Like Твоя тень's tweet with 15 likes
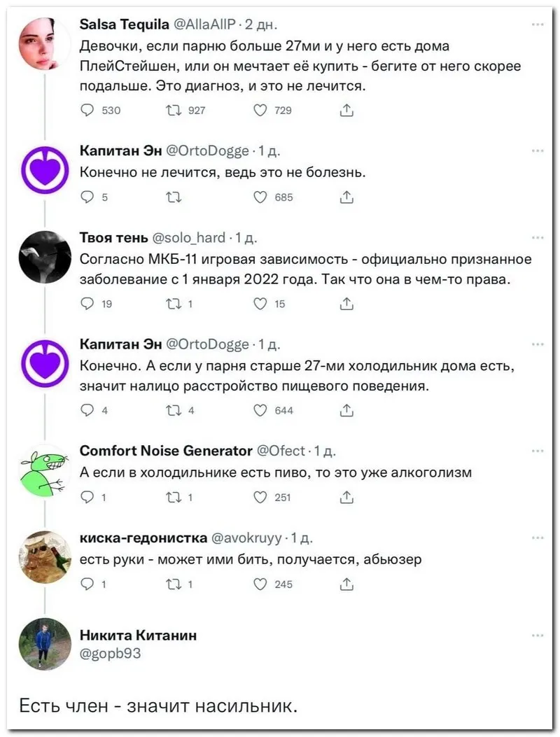This screenshot has height=737, width=560. coord(260,304)
